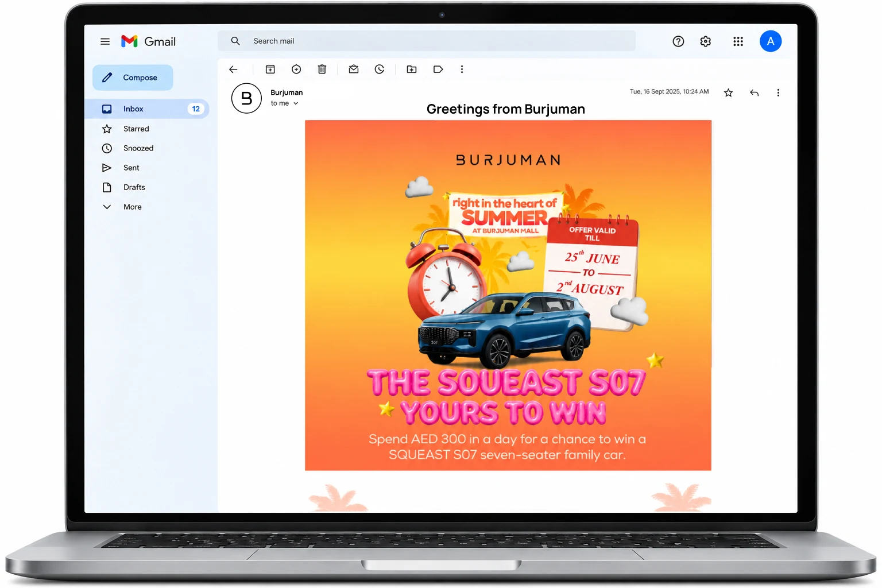
Task: Click the Gmail logo
Action: [x=148, y=41]
